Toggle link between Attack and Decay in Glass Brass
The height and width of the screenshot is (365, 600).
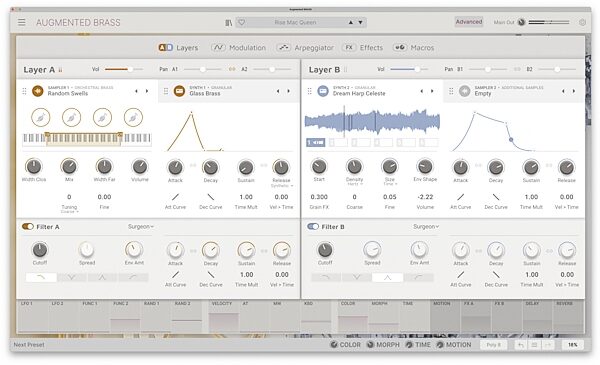pyautogui.click(x=193, y=165)
